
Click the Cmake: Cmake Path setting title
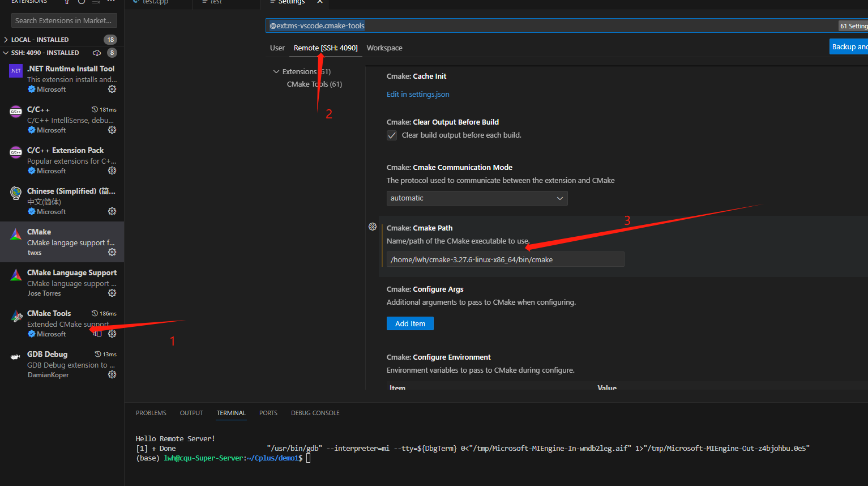(x=420, y=228)
